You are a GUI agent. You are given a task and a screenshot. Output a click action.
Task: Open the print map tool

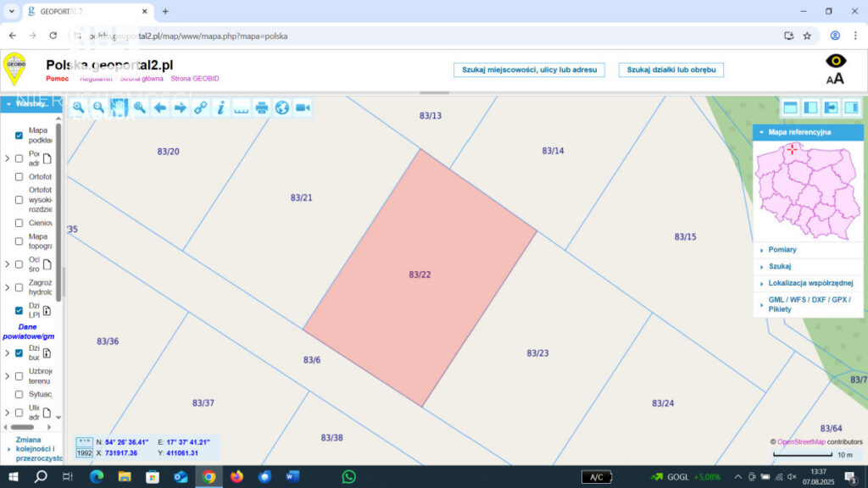(262, 108)
